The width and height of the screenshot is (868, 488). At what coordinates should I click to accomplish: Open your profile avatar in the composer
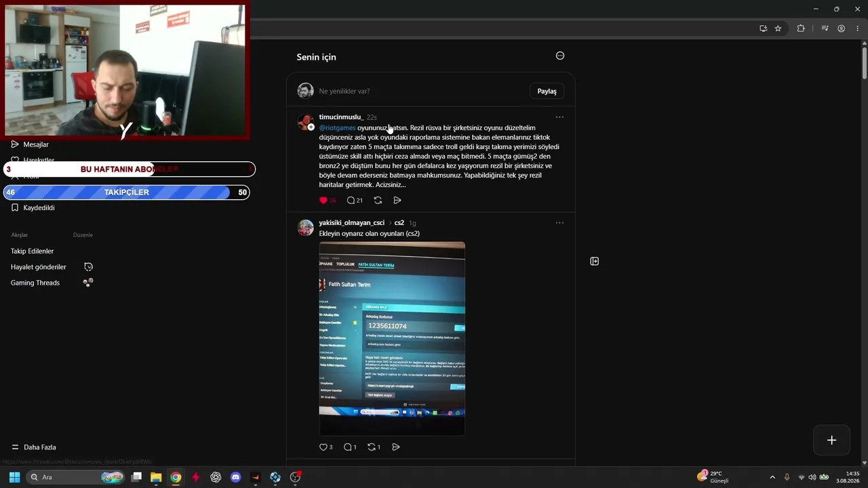pos(306,91)
